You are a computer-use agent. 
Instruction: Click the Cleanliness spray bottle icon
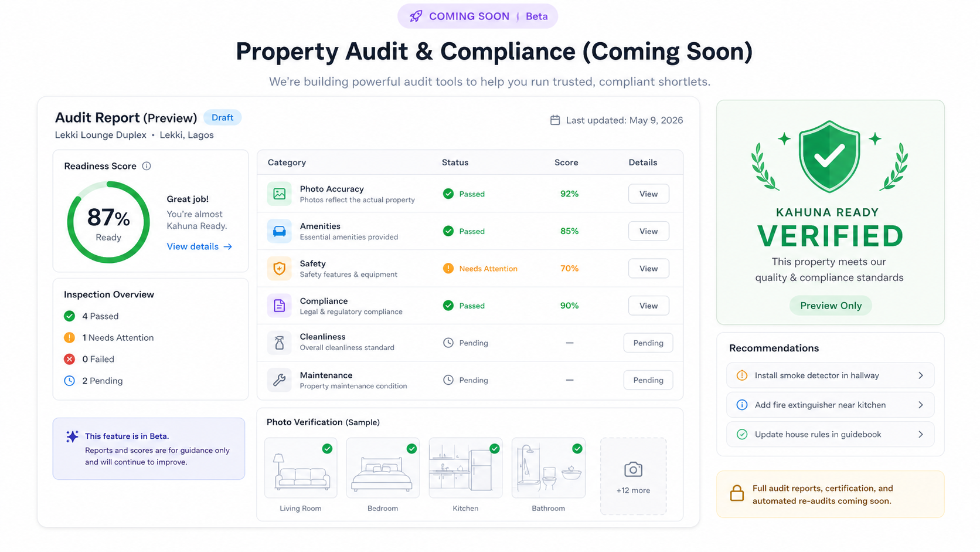(x=280, y=343)
